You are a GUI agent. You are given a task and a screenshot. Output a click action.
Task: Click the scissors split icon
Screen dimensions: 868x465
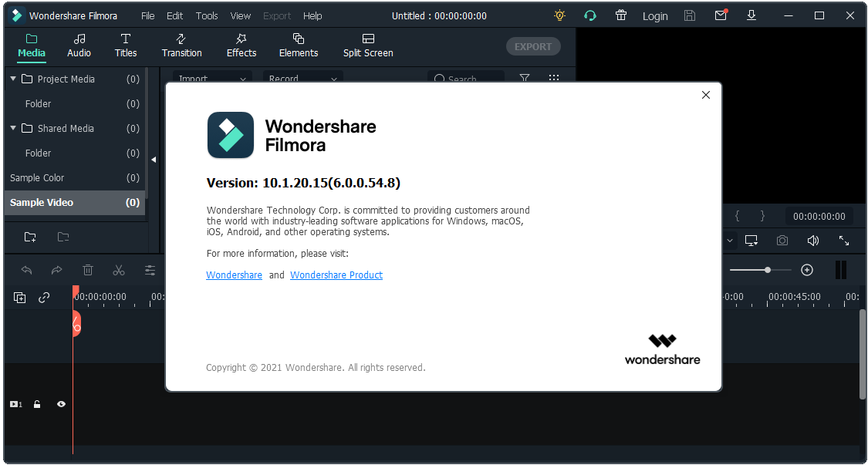tap(119, 270)
